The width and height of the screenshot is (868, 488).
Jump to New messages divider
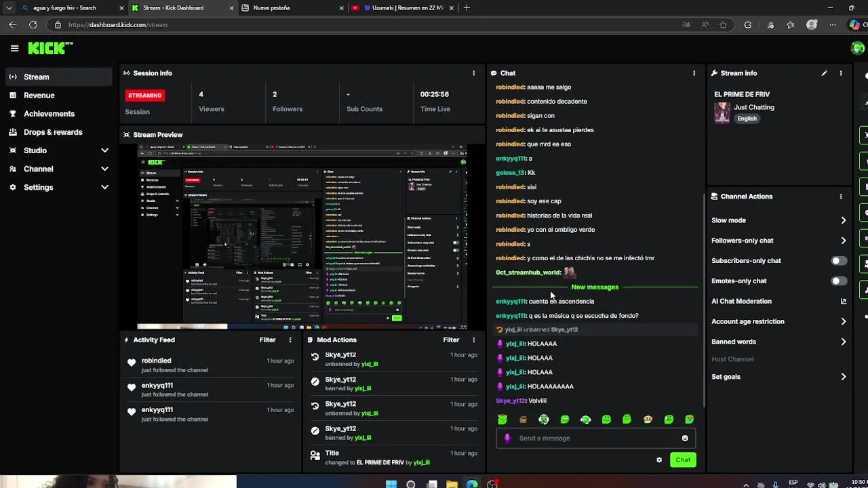(x=595, y=287)
